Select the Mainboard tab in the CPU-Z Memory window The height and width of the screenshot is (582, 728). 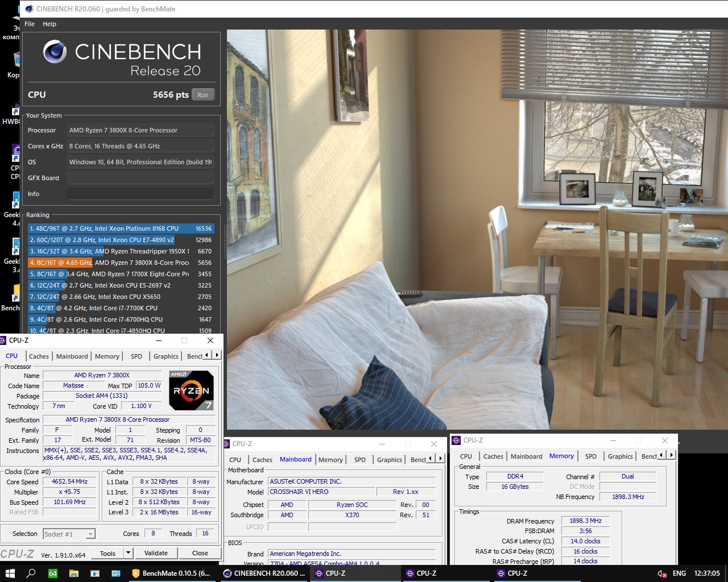coord(527,456)
